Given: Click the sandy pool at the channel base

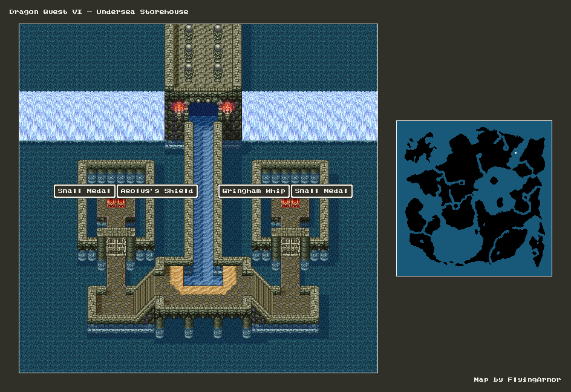Looking at the screenshot, I should pos(203,280).
